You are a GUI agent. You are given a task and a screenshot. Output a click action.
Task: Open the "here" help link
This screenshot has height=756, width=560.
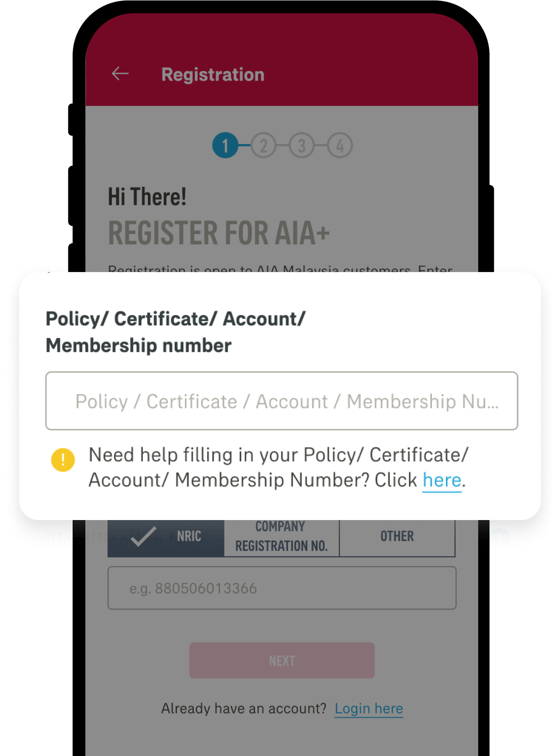pyautogui.click(x=442, y=480)
